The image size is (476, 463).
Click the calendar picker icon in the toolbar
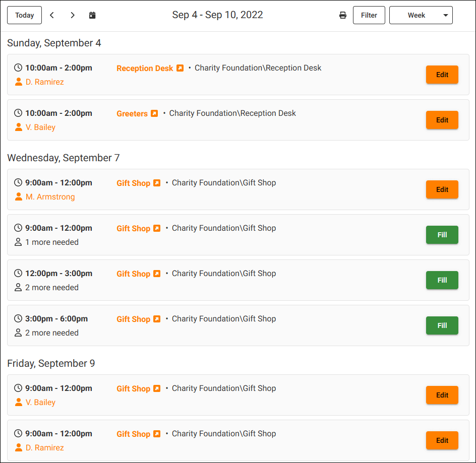92,15
